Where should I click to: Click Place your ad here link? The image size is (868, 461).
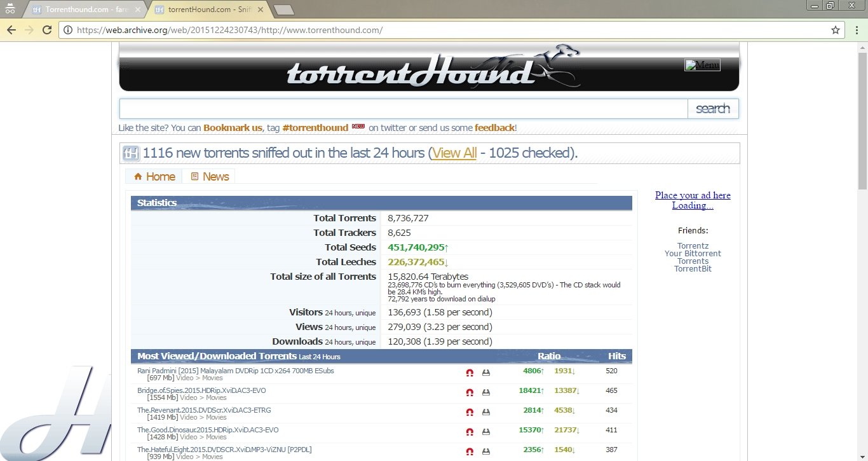point(693,195)
